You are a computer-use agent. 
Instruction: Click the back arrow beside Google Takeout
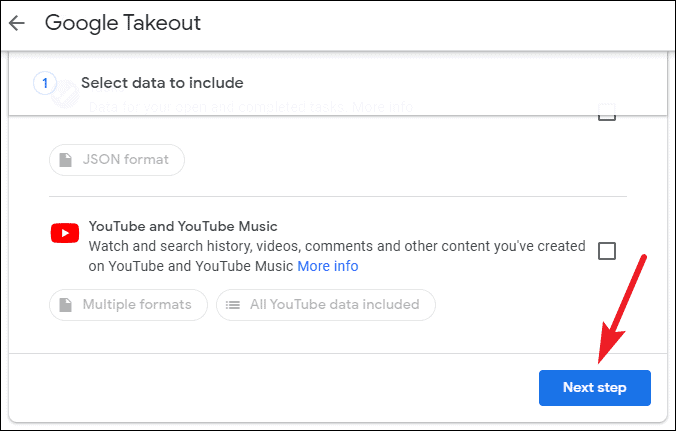pos(17,24)
